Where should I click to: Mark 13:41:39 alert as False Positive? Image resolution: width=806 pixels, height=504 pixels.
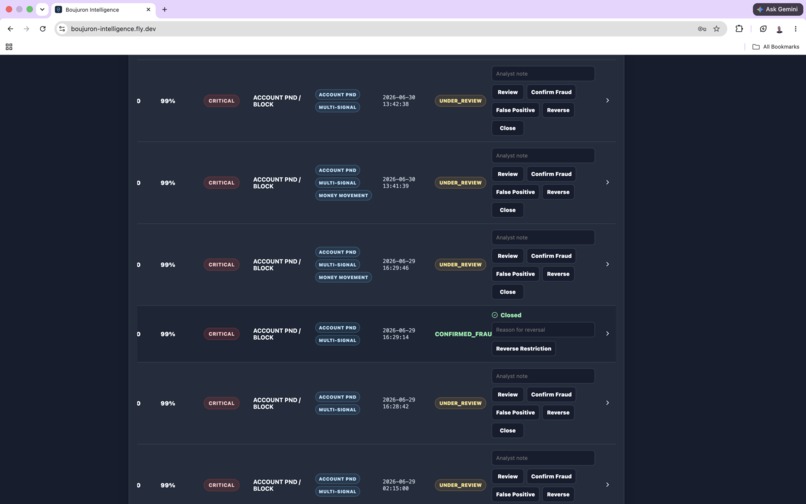coord(515,192)
